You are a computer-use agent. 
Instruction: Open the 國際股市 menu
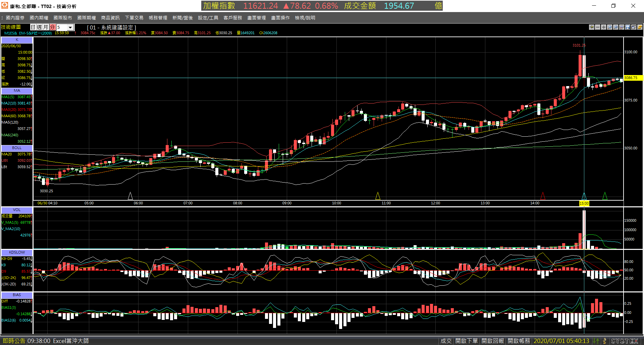[63, 18]
